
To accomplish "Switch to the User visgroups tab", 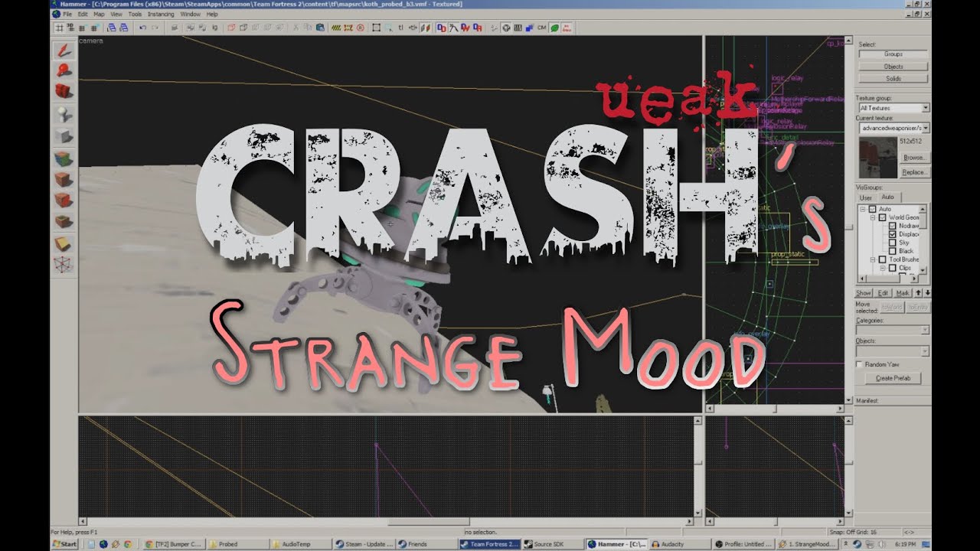I will (x=865, y=197).
